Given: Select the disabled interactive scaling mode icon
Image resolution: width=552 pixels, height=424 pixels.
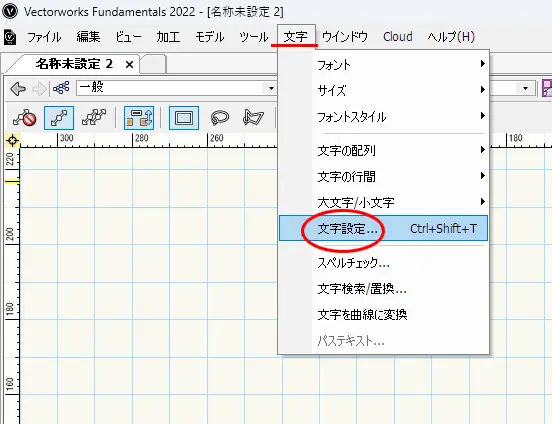Looking at the screenshot, I should click(24, 118).
